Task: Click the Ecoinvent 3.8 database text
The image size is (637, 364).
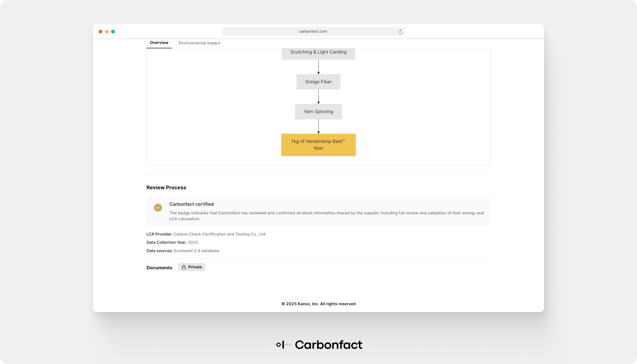Action: click(x=196, y=251)
